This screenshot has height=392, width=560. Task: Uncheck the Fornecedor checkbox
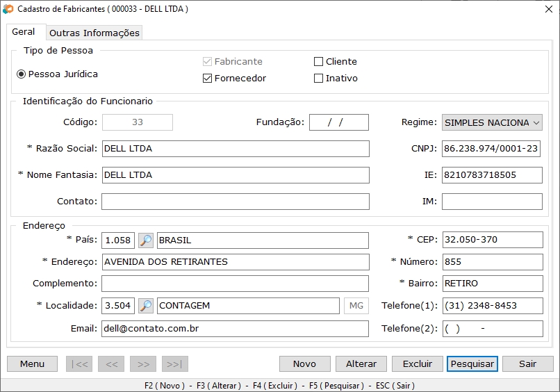(207, 79)
